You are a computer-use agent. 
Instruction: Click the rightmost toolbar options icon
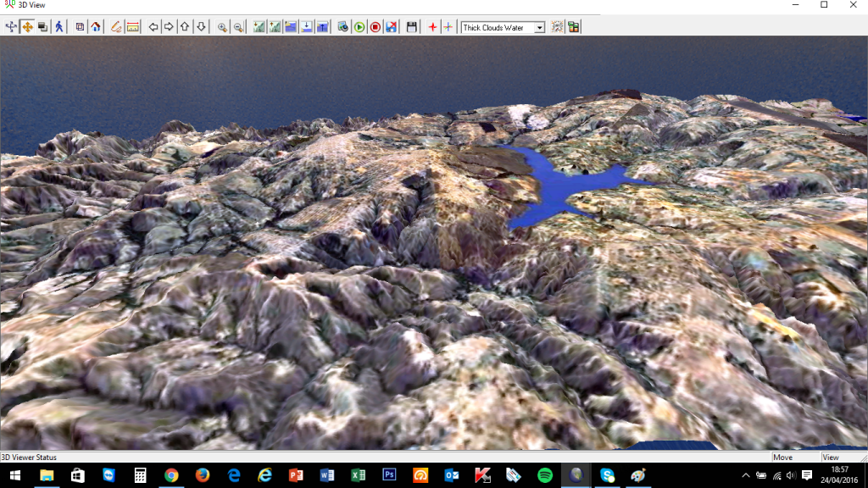coord(574,27)
